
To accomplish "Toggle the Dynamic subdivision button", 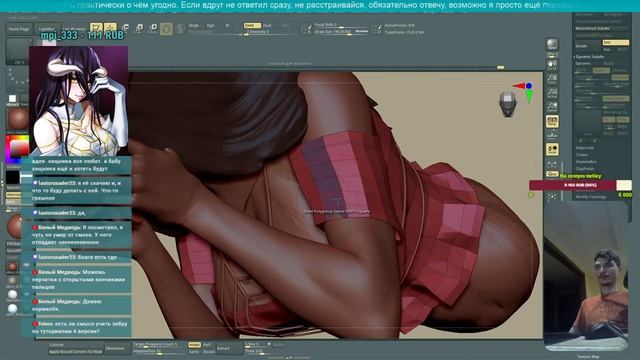I will [x=583, y=64].
